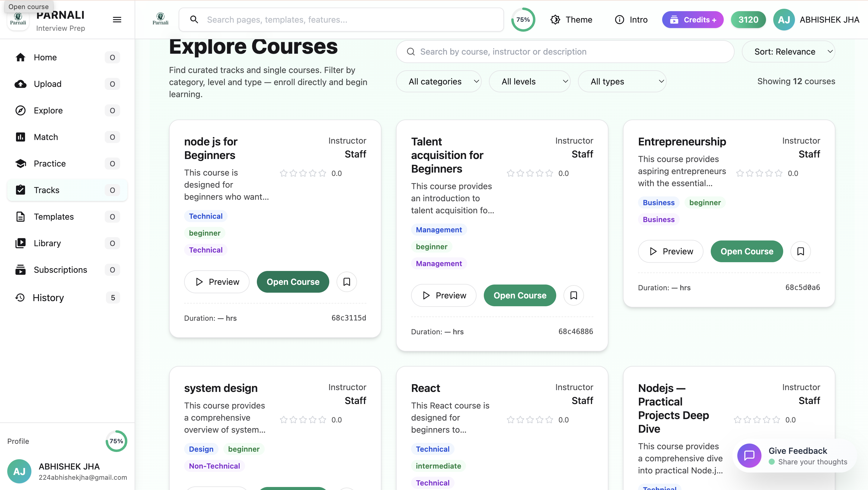Screen dimensions: 868x490
Task: Click the sidebar PARNALI logo image
Action: [x=18, y=20]
